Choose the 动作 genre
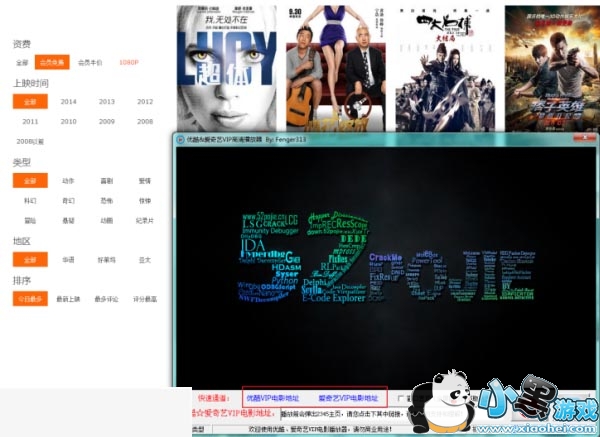This screenshot has width=600, height=437. coord(68,181)
